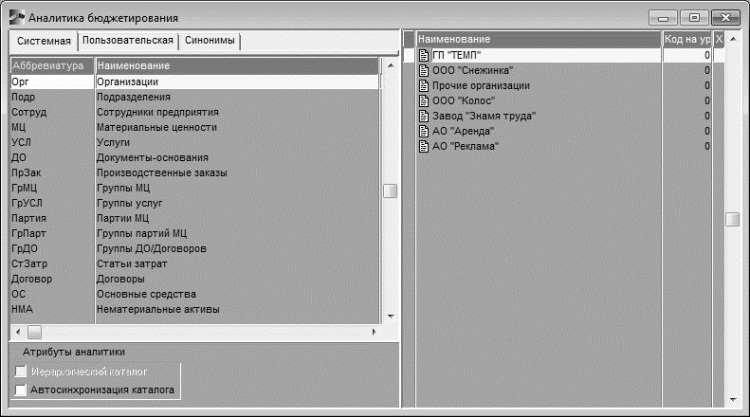
Task: Select АО "Аренда" in the organizations list
Action: 463,131
